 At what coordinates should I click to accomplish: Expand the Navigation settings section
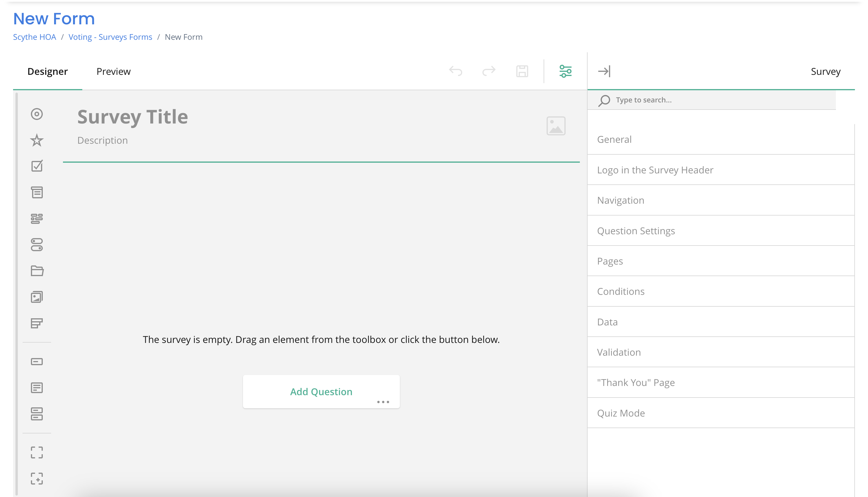pyautogui.click(x=621, y=200)
